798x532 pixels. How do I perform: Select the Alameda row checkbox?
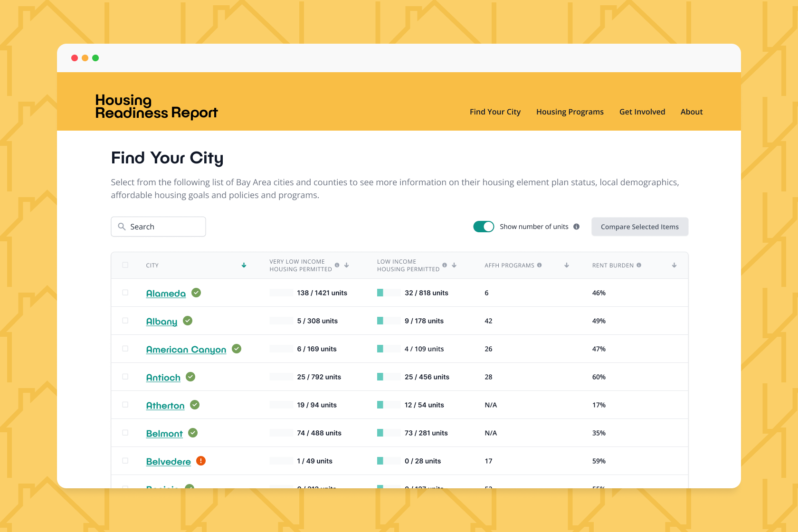point(125,293)
